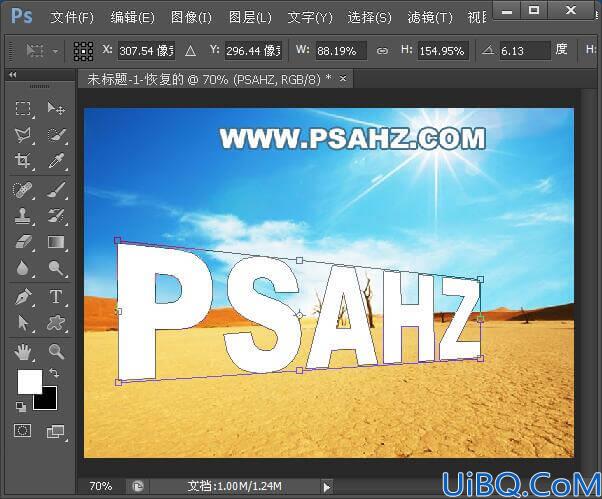Select the Eraser tool
The image size is (602, 499).
23,242
